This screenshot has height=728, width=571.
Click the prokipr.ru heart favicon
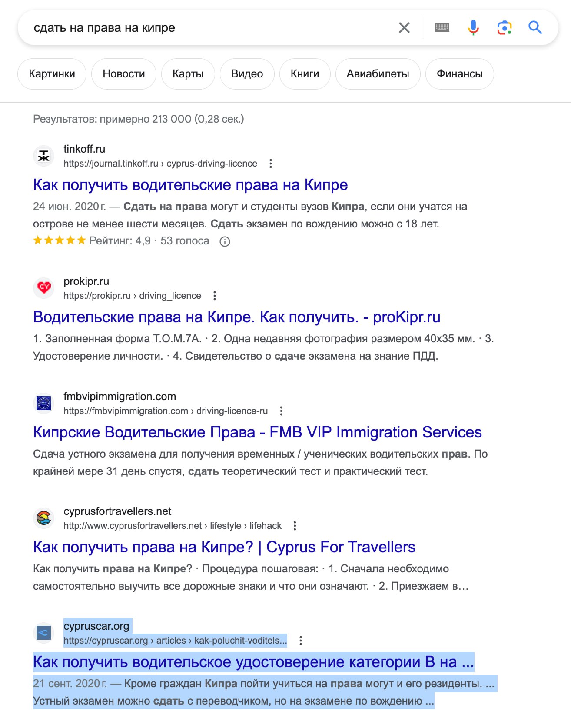(44, 287)
